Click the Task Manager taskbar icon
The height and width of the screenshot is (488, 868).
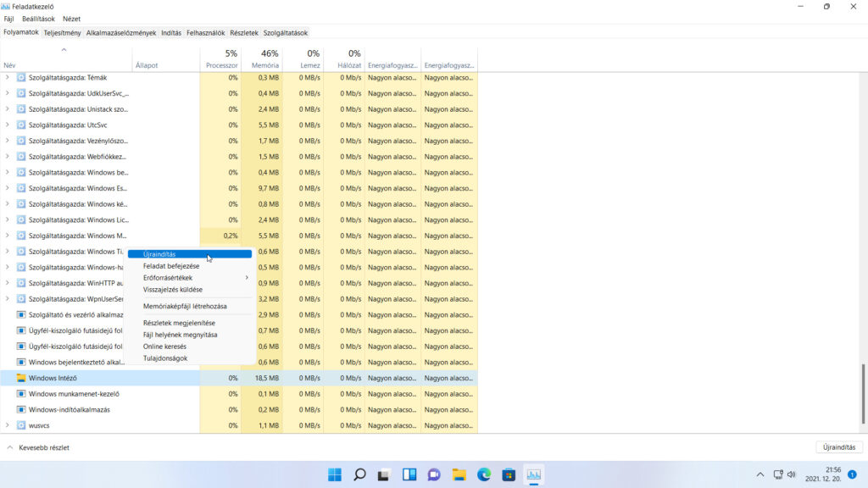coord(534,474)
